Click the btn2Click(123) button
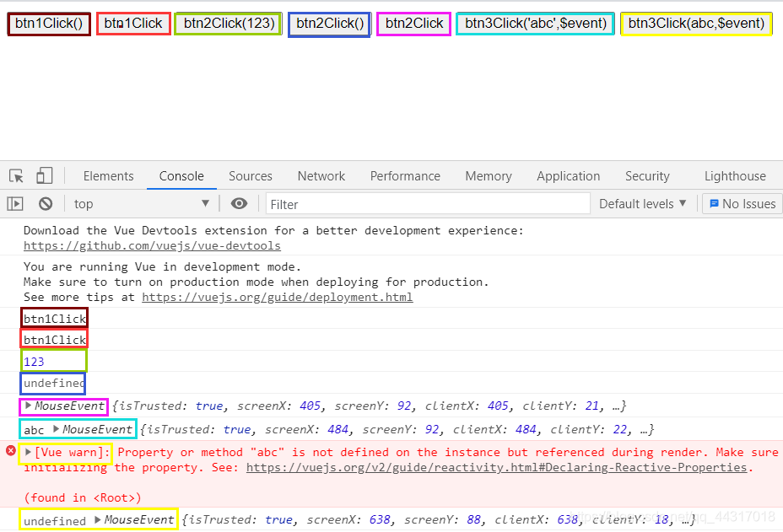Viewport: 783px width, 532px height. point(229,24)
